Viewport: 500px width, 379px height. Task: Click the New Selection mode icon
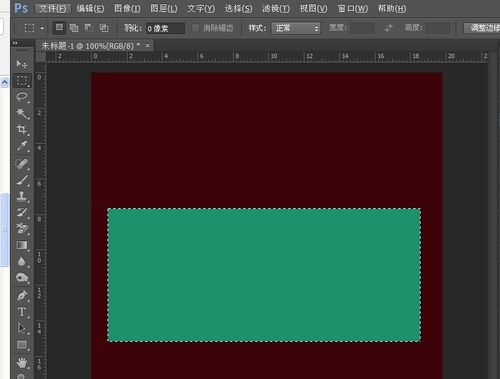pyautogui.click(x=59, y=28)
